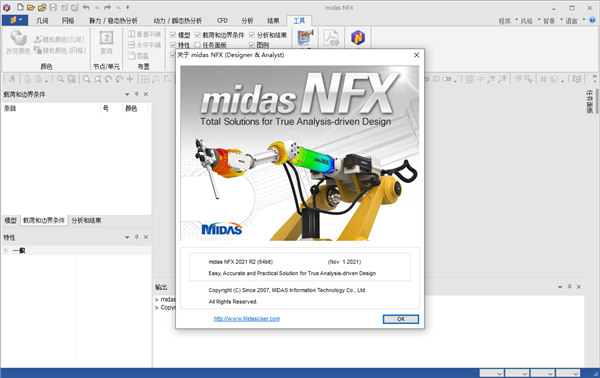Close the 特性 properties panel

click(146, 237)
